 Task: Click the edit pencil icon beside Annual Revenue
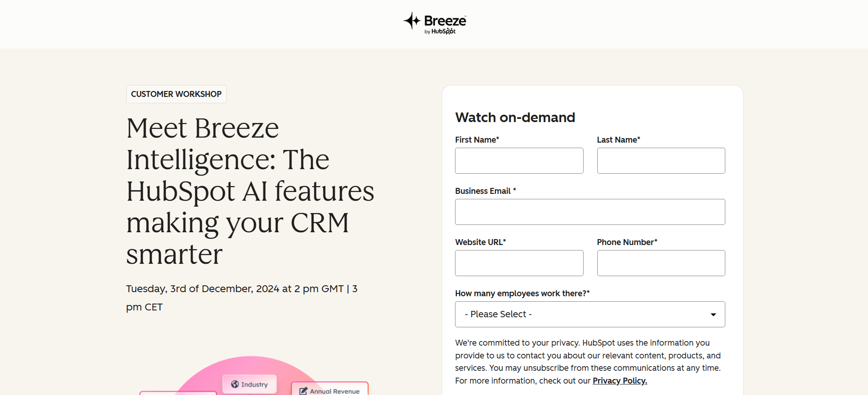tap(303, 391)
